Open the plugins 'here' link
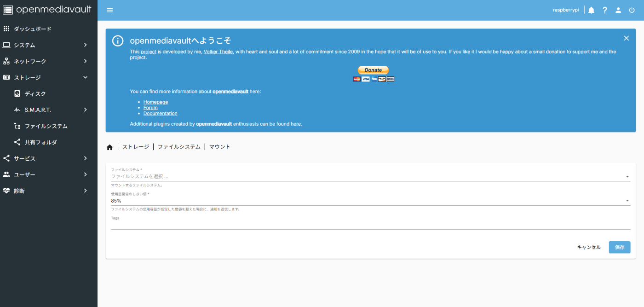Image resolution: width=644 pixels, height=307 pixels. click(296, 124)
